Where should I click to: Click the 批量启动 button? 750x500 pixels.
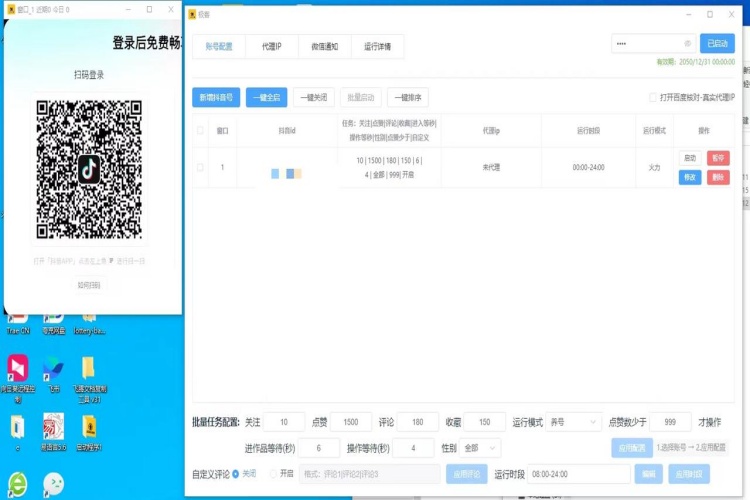tap(361, 98)
